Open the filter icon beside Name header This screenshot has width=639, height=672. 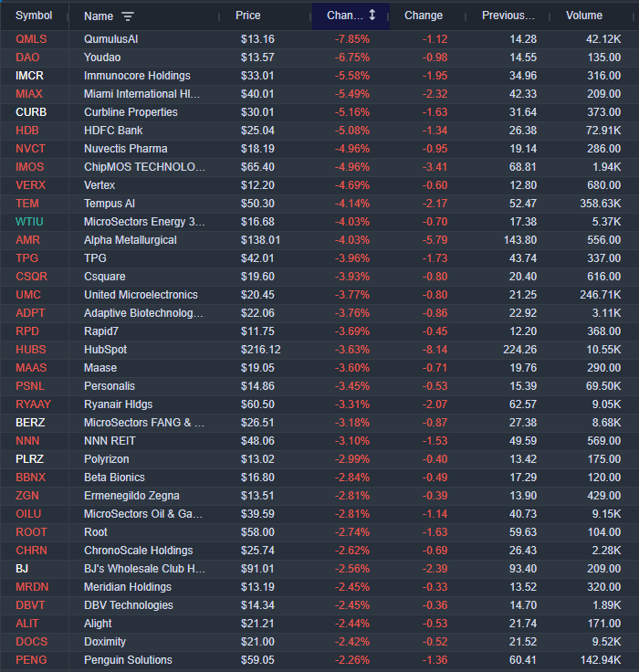pyautogui.click(x=128, y=16)
